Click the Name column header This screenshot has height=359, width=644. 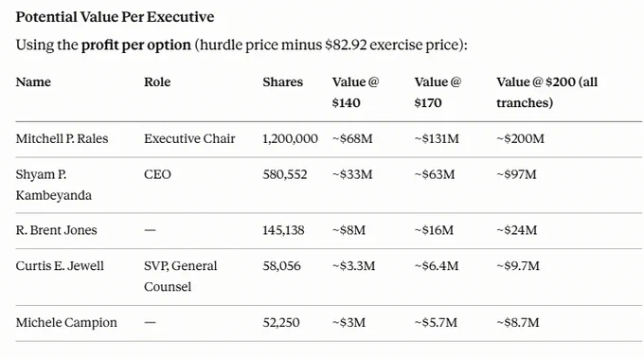33,81
